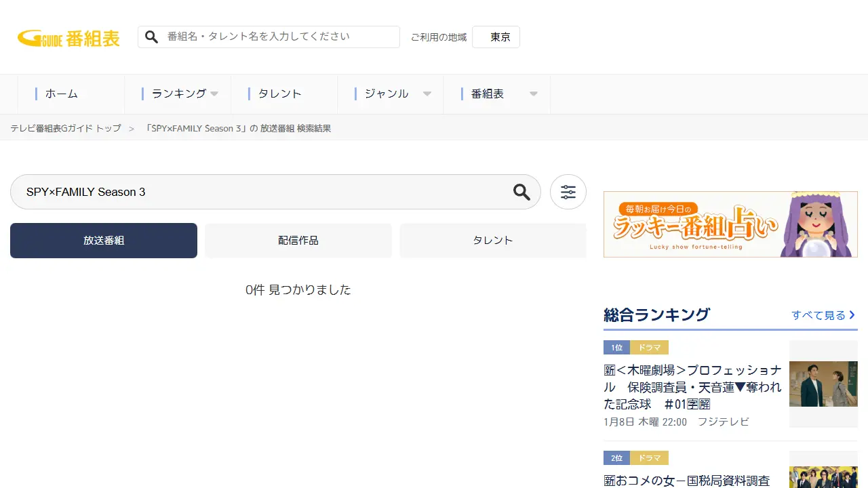868x488 pixels.
Task: Click the 番組名・タレント名 header search field
Action: (x=278, y=37)
